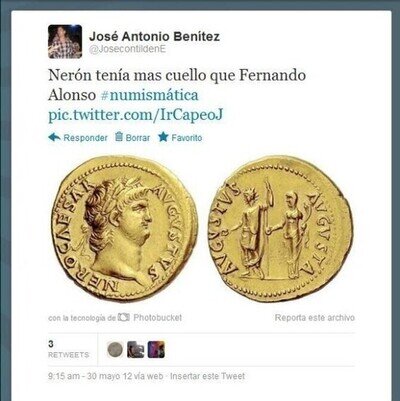Click the José Antonio Benítez name

pos(154,36)
